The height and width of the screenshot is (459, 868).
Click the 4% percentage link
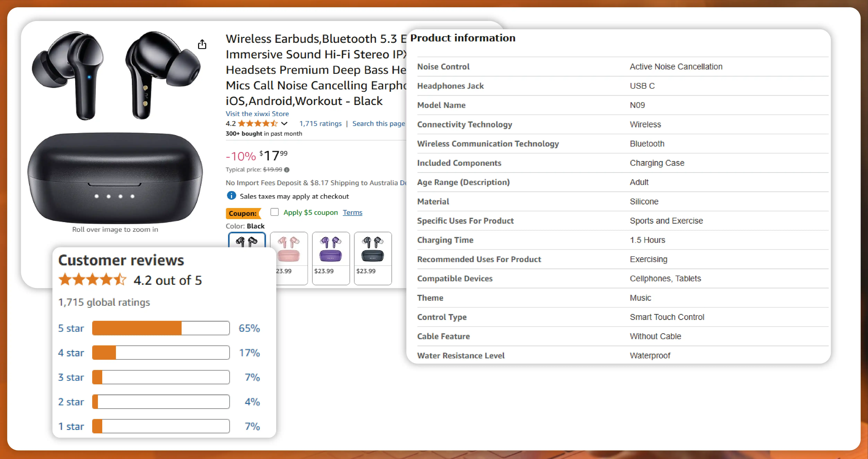click(252, 402)
